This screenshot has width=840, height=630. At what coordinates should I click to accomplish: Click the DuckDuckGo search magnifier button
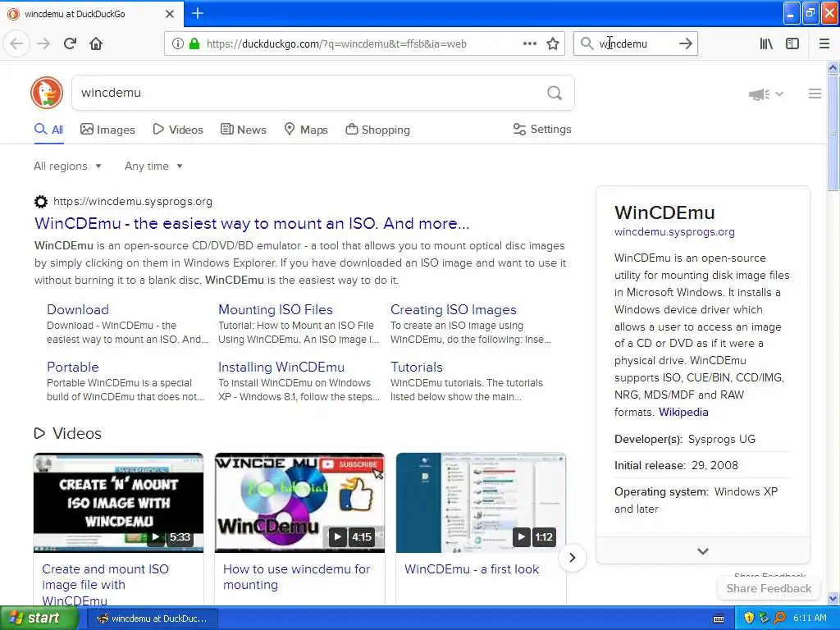tap(555, 94)
